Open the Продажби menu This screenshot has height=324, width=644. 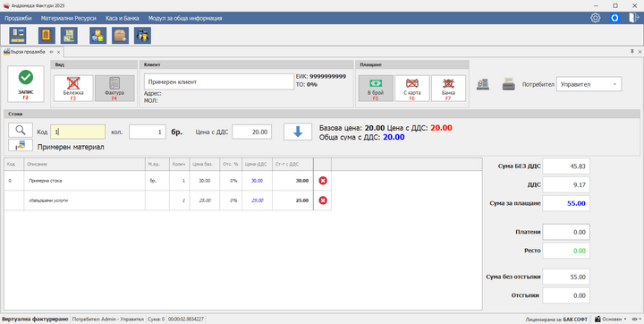click(18, 18)
